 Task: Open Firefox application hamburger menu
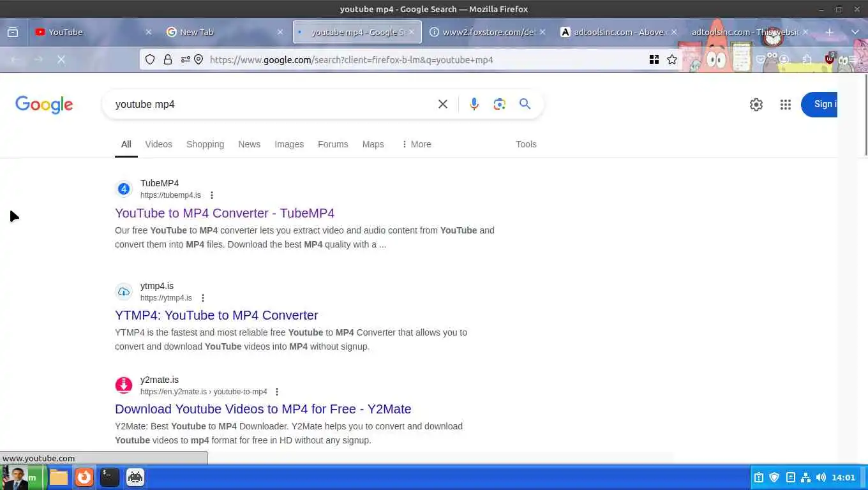853,59
